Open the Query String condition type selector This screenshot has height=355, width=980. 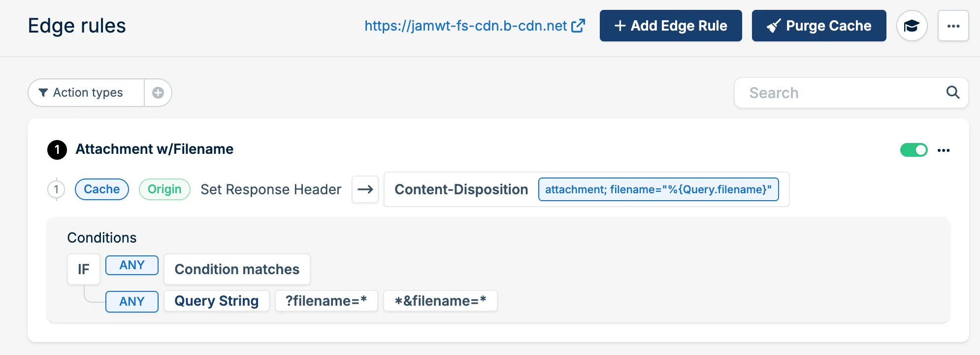click(x=216, y=301)
